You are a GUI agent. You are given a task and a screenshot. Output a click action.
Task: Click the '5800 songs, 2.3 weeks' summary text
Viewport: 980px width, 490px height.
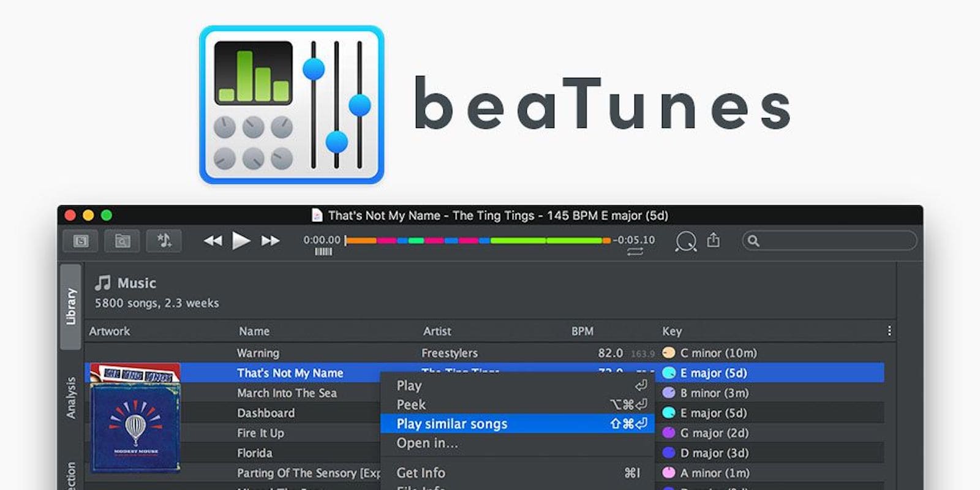click(x=157, y=303)
